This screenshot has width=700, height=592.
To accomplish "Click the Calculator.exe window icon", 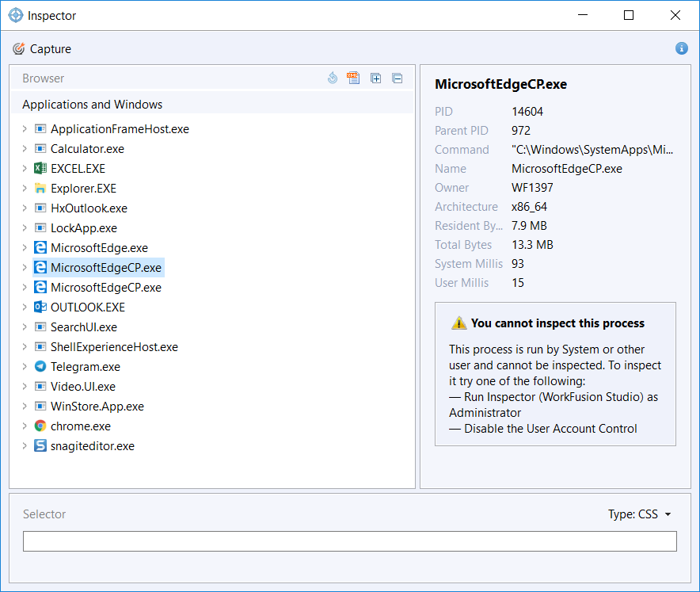I will [40, 148].
